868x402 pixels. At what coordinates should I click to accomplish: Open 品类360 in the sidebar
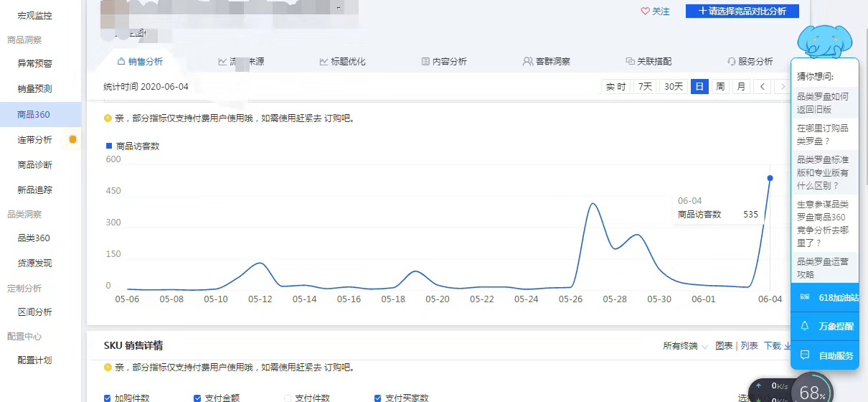tap(34, 238)
